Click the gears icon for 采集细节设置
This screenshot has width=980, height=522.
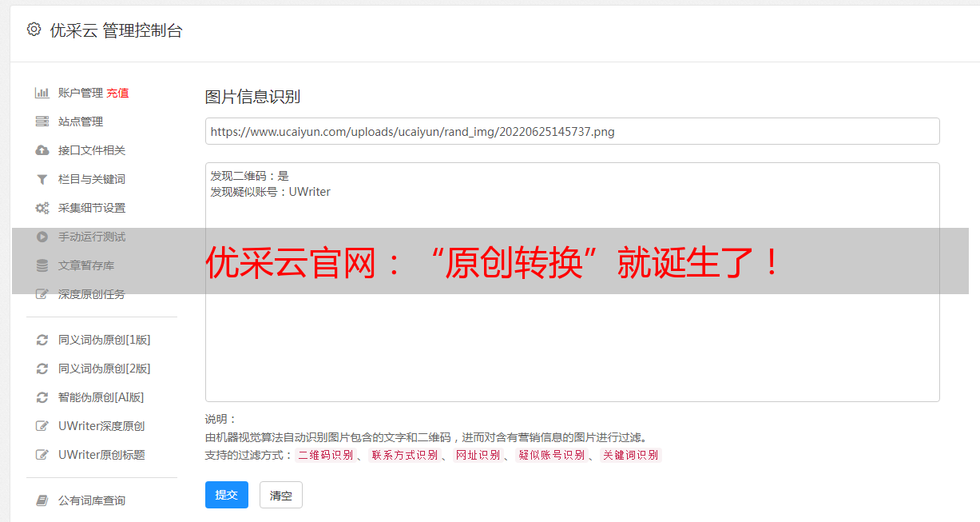click(x=42, y=208)
